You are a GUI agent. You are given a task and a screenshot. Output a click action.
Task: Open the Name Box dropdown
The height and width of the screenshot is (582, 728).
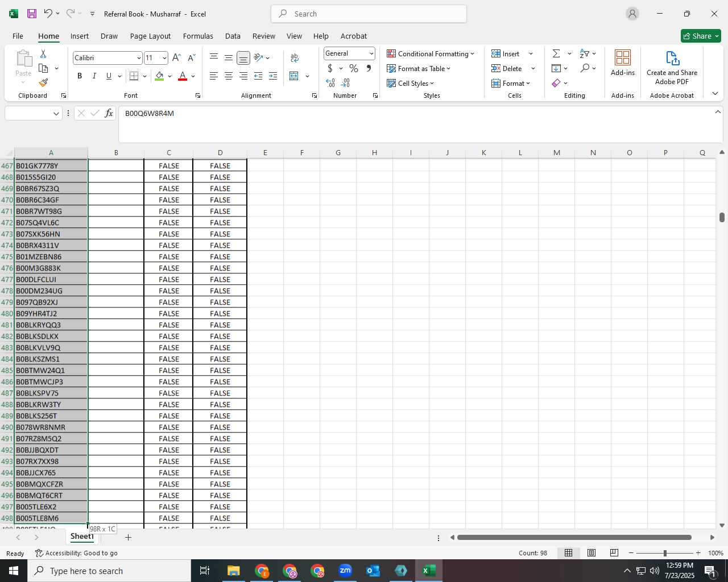56,114
